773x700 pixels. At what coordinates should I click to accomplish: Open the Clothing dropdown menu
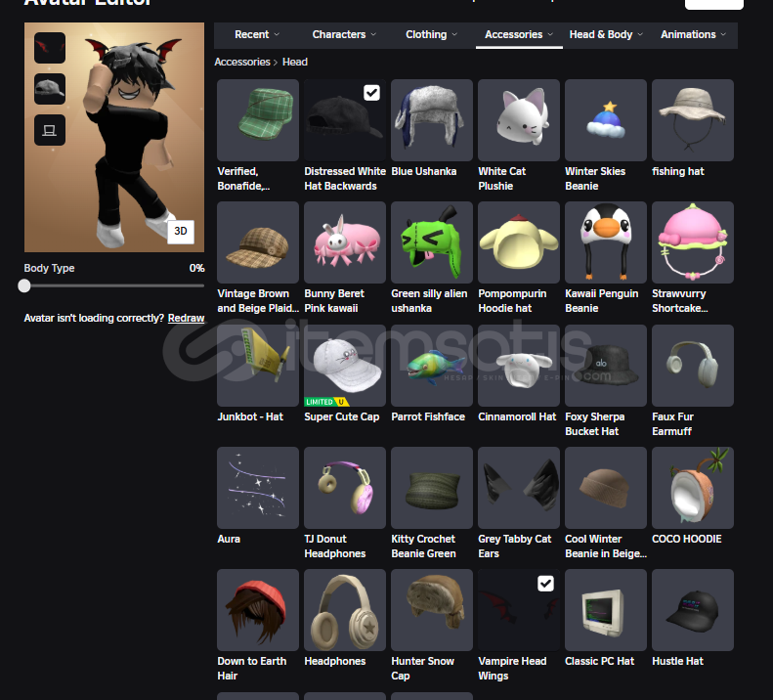[431, 34]
